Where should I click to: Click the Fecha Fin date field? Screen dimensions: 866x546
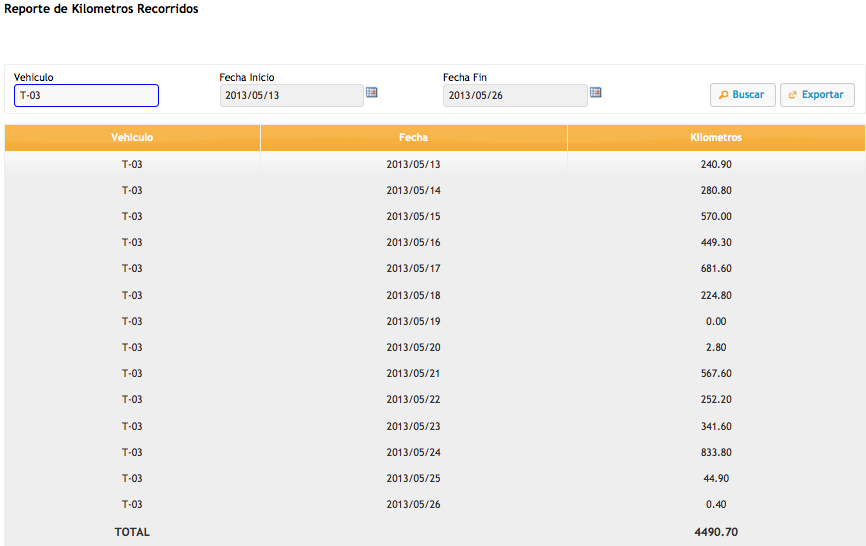point(515,96)
